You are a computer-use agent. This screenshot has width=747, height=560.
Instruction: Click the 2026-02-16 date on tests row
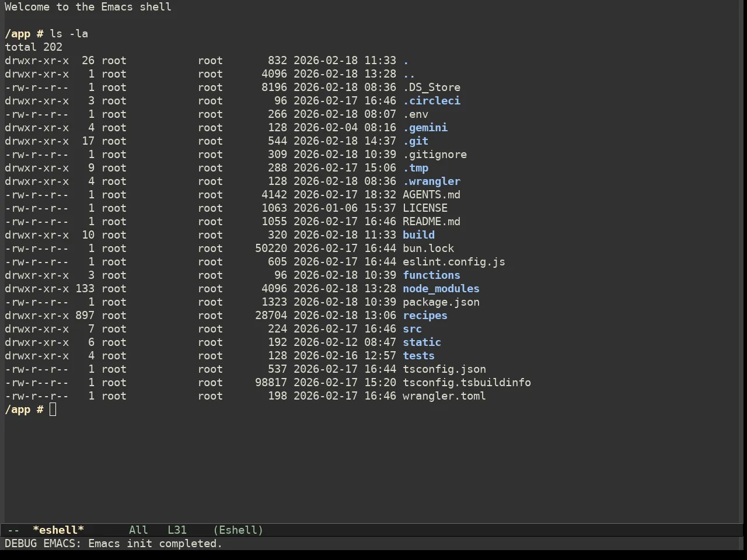pyautogui.click(x=326, y=356)
